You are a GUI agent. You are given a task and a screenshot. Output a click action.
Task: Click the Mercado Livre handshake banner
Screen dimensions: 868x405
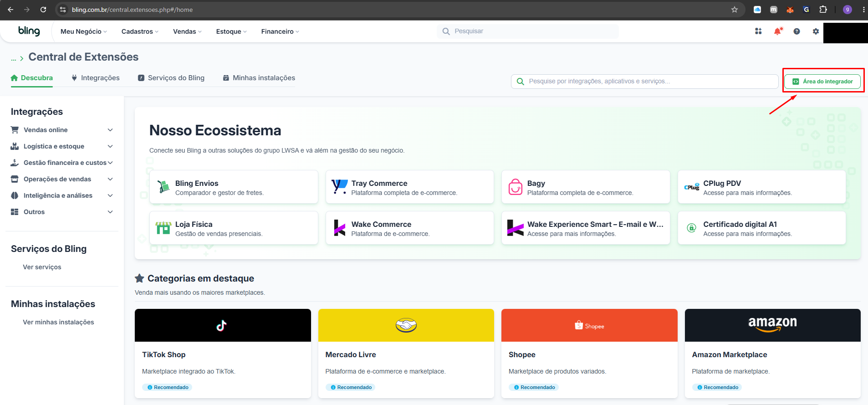[x=406, y=325]
